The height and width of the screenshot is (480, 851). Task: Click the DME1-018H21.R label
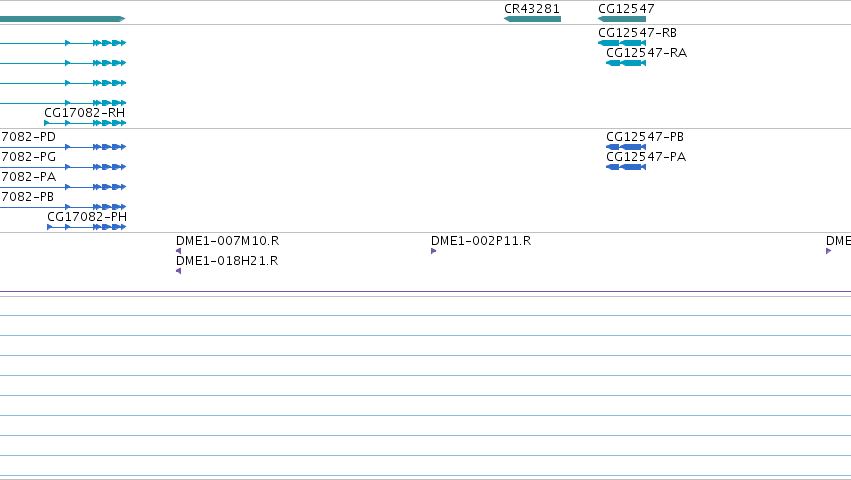[x=227, y=261]
